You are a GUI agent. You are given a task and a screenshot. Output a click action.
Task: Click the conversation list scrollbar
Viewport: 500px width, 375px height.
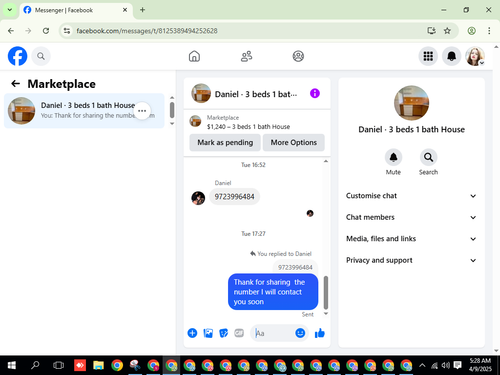coord(172,110)
